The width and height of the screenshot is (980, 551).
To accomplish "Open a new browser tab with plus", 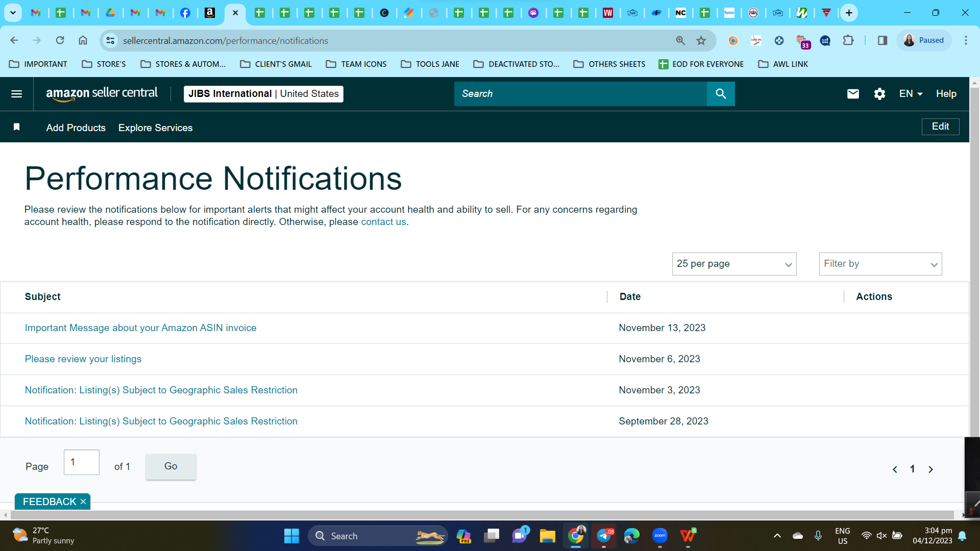I will tap(849, 13).
